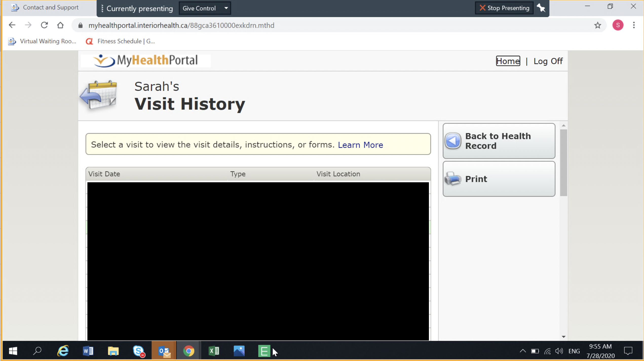The height and width of the screenshot is (361, 644).
Task: Show hidden system tray icons
Action: tap(522, 351)
